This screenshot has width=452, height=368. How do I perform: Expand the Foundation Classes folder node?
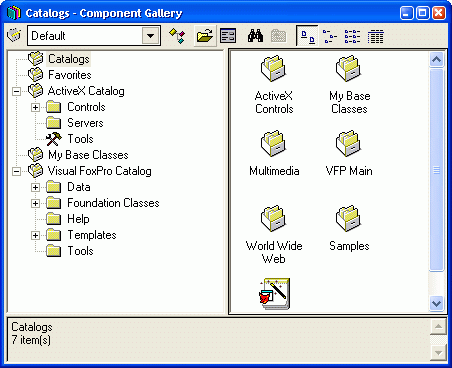(35, 203)
